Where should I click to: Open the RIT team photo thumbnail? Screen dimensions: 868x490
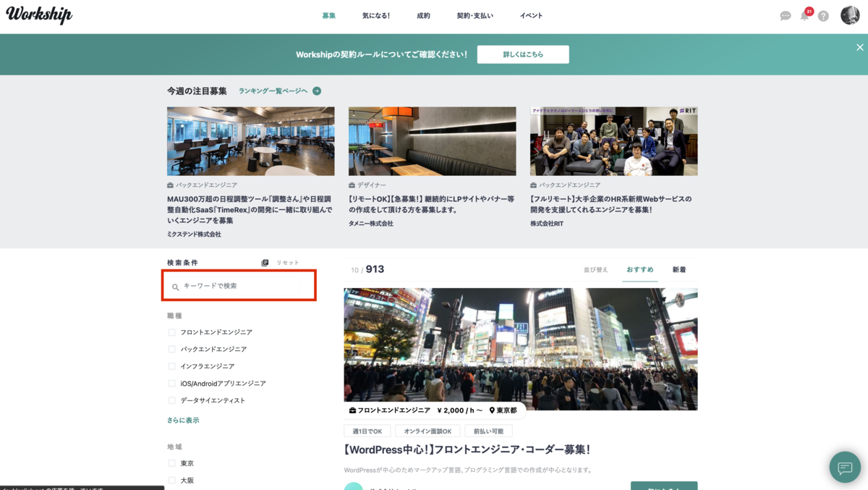(614, 141)
